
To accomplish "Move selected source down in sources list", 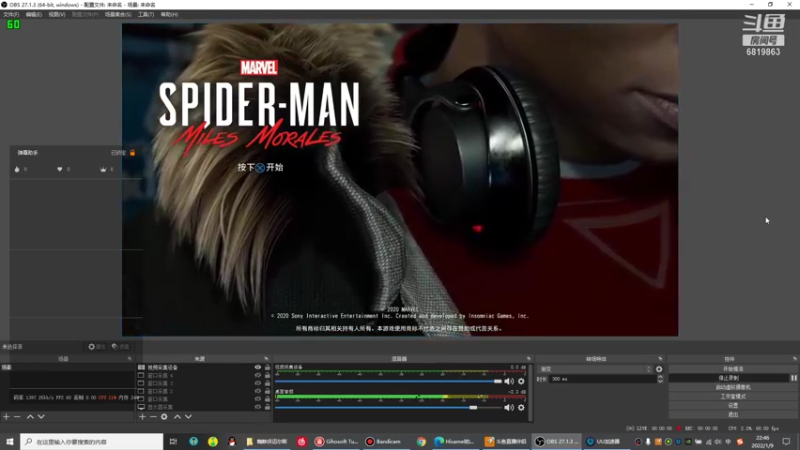I will click(188, 417).
